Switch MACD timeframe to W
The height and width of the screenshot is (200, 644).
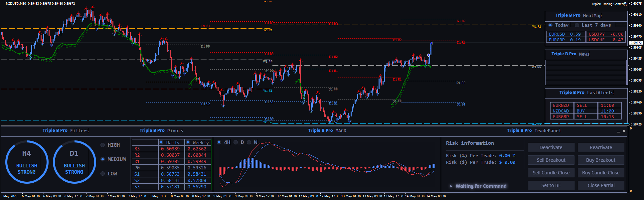(x=249, y=142)
